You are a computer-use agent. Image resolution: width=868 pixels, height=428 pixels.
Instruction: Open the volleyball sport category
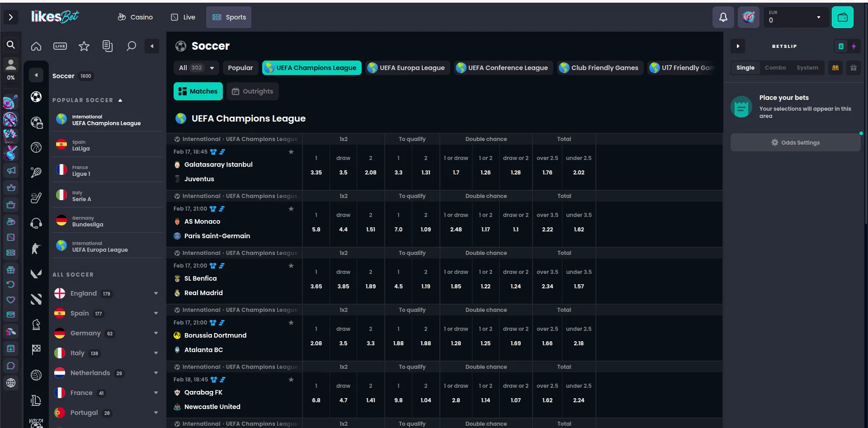pyautogui.click(x=36, y=375)
